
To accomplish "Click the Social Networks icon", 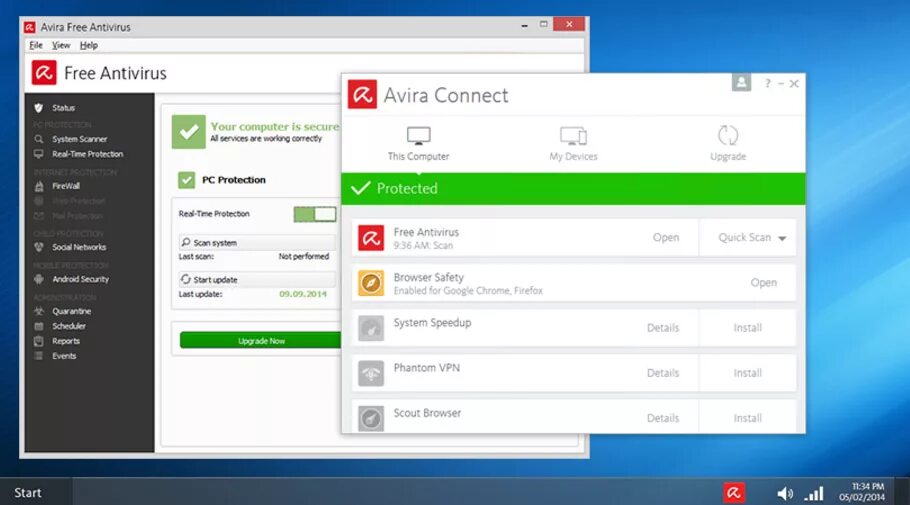I will [x=39, y=247].
